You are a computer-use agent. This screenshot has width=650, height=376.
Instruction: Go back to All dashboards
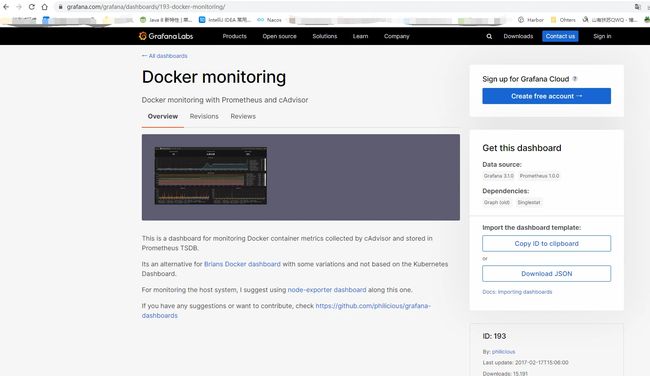(165, 56)
